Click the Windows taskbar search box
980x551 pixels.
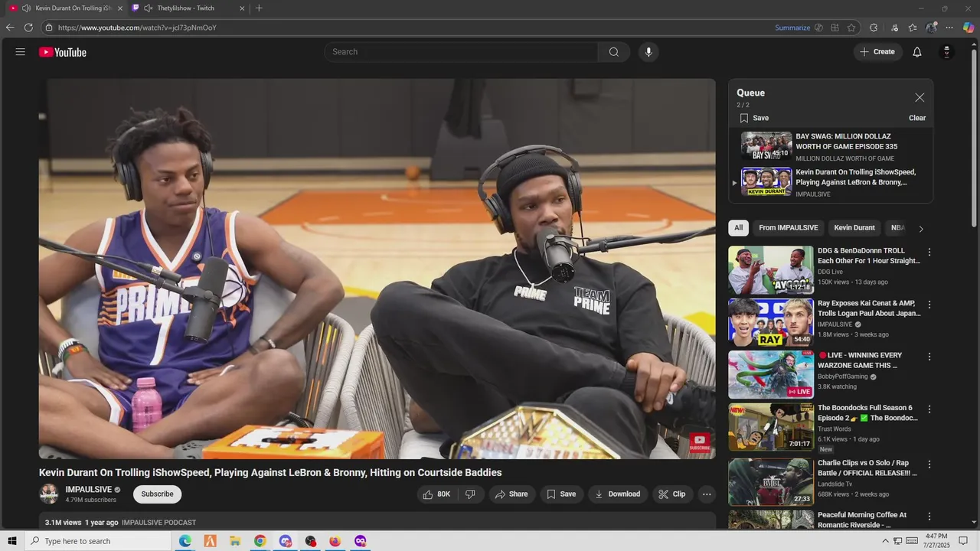click(97, 541)
